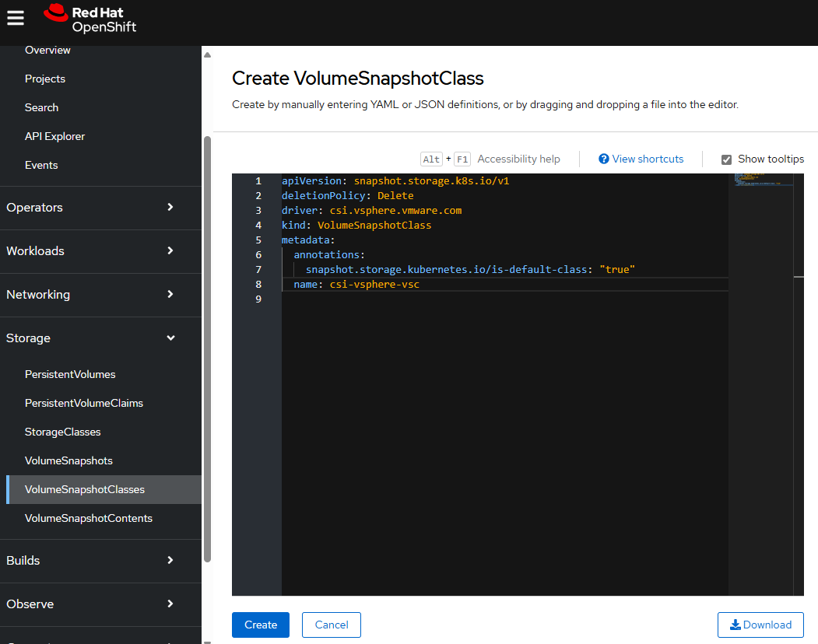Click the Create button
The height and width of the screenshot is (644, 818).
tap(260, 625)
